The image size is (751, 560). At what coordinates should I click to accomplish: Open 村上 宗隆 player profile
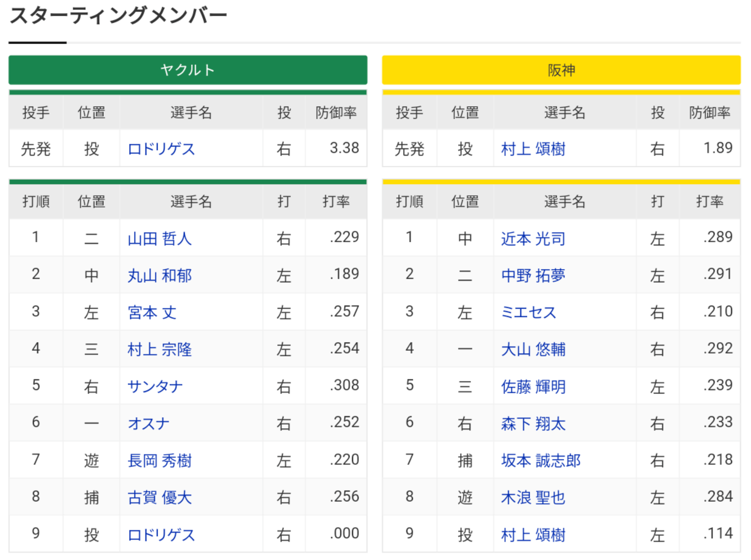[160, 349]
